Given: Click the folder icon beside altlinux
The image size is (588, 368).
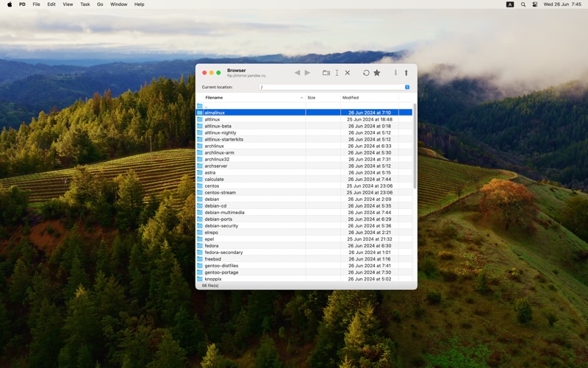Looking at the screenshot, I should point(200,119).
